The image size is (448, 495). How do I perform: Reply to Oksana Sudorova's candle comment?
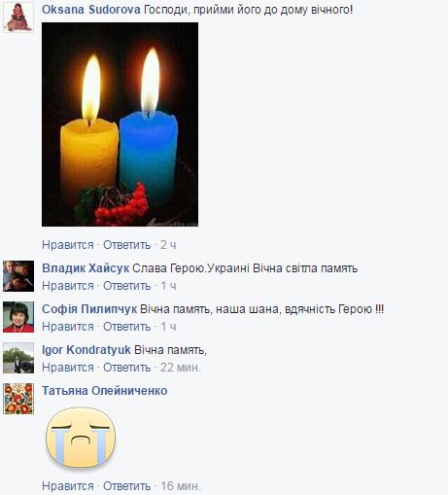[x=127, y=245]
